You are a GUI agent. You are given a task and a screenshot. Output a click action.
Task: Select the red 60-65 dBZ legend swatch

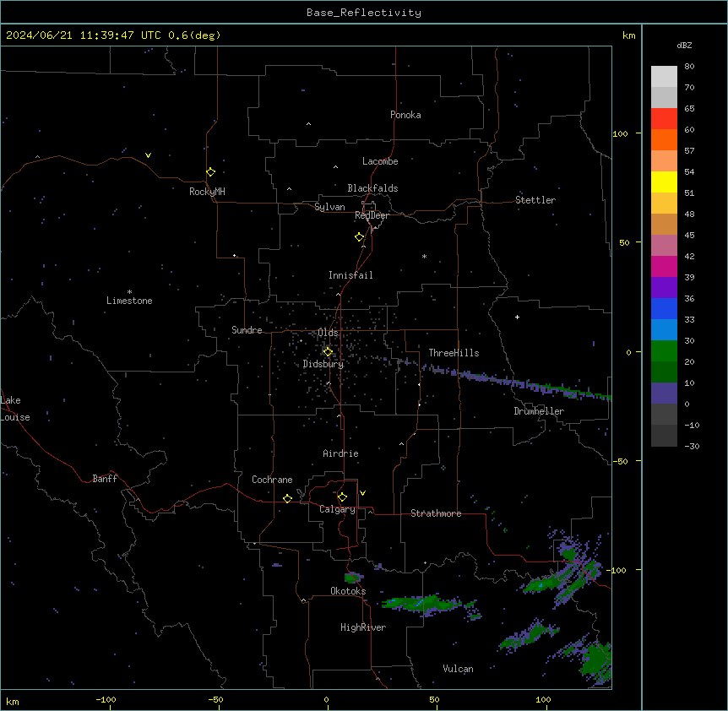coord(664,119)
